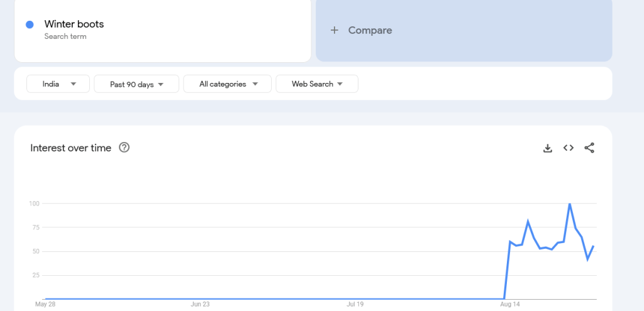Open the India region dropdown

[58, 84]
